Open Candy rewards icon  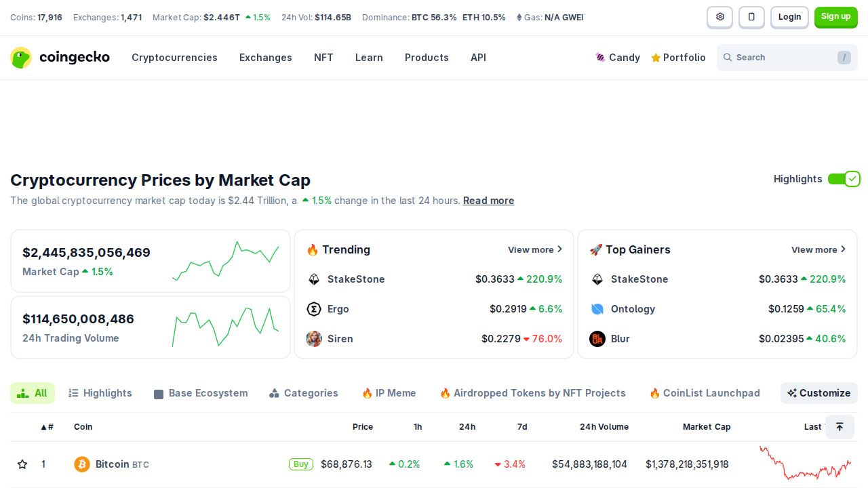(x=600, y=58)
